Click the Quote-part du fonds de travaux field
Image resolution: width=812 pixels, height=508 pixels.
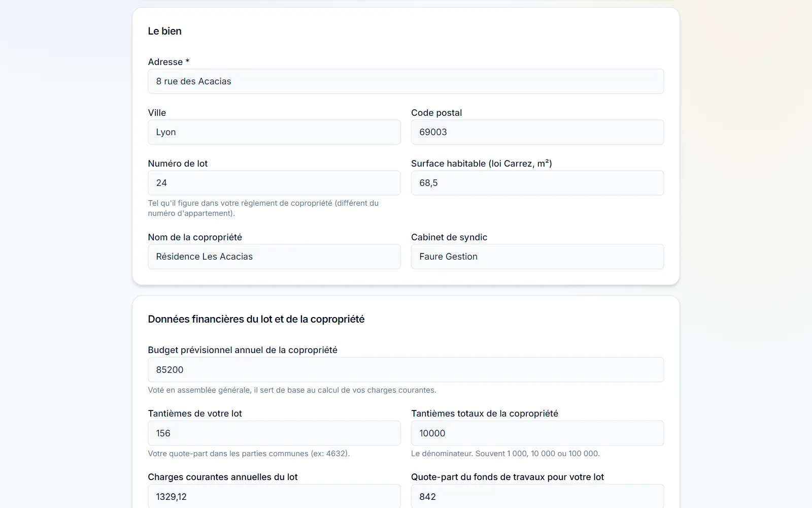[x=537, y=496]
